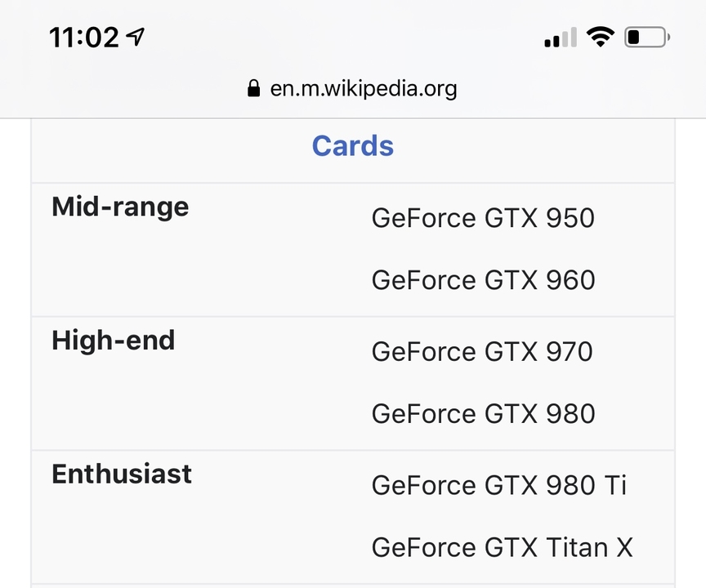Tap the cellular signal bars icon
Screen dimensions: 706x588
pyautogui.click(x=561, y=37)
